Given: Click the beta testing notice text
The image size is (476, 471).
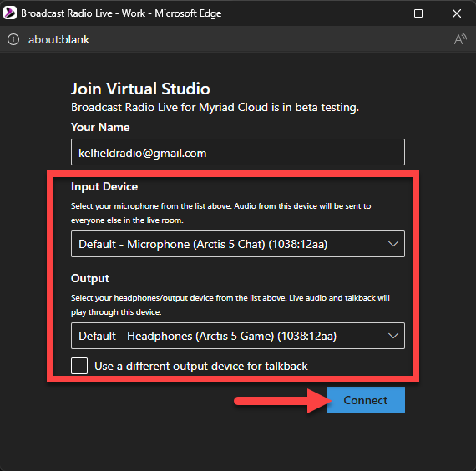Looking at the screenshot, I should tap(215, 107).
